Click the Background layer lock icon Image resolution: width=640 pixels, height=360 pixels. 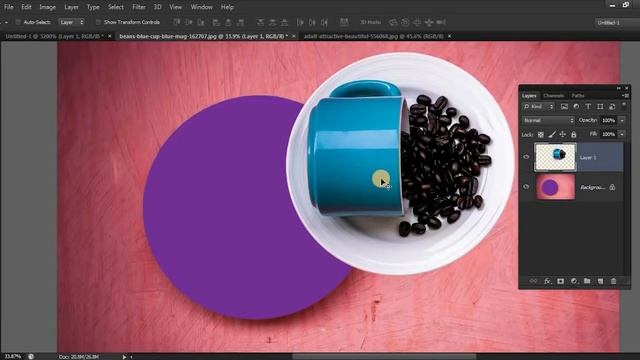(612, 187)
